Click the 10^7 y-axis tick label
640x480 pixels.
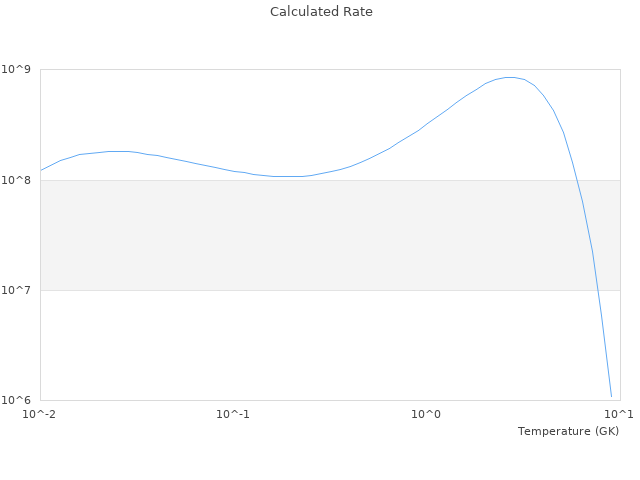pyautogui.click(x=18, y=290)
